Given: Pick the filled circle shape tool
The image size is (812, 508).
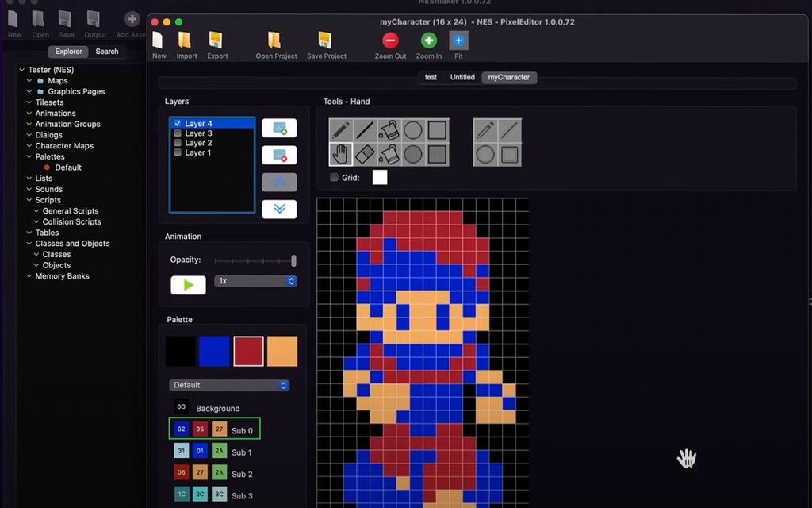Looking at the screenshot, I should coord(413,153).
